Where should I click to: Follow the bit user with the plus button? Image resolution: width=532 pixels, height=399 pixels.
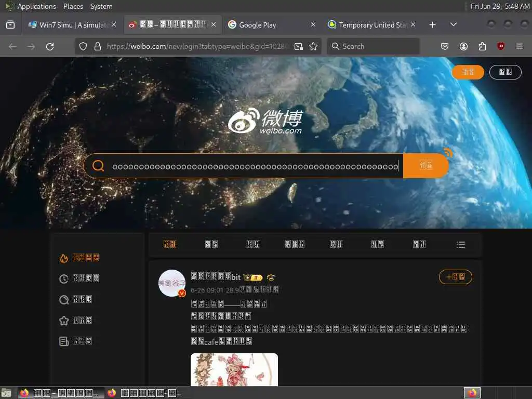click(x=455, y=277)
